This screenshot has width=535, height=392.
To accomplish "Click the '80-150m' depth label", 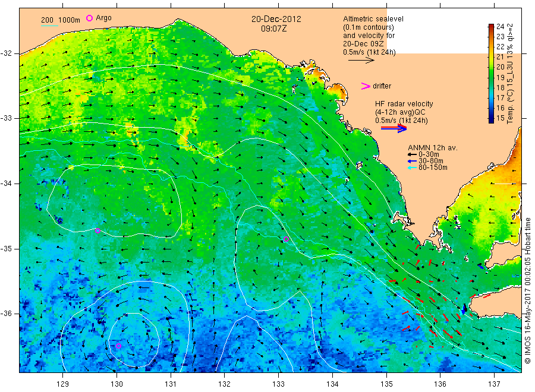I will 433,167.
